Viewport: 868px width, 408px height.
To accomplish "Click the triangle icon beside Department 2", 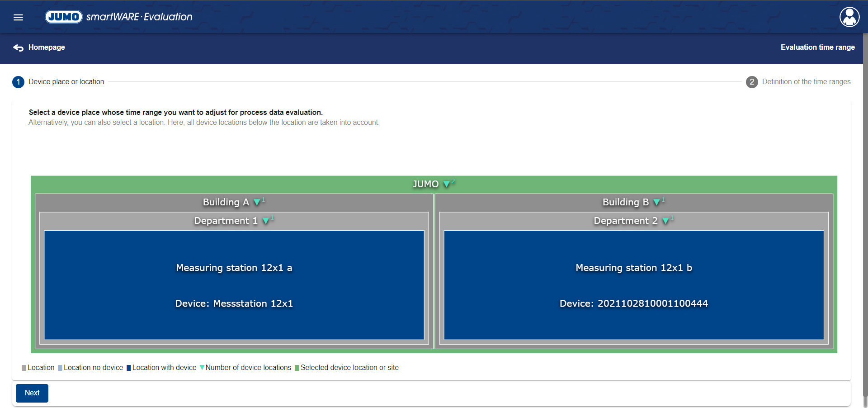I will [665, 221].
